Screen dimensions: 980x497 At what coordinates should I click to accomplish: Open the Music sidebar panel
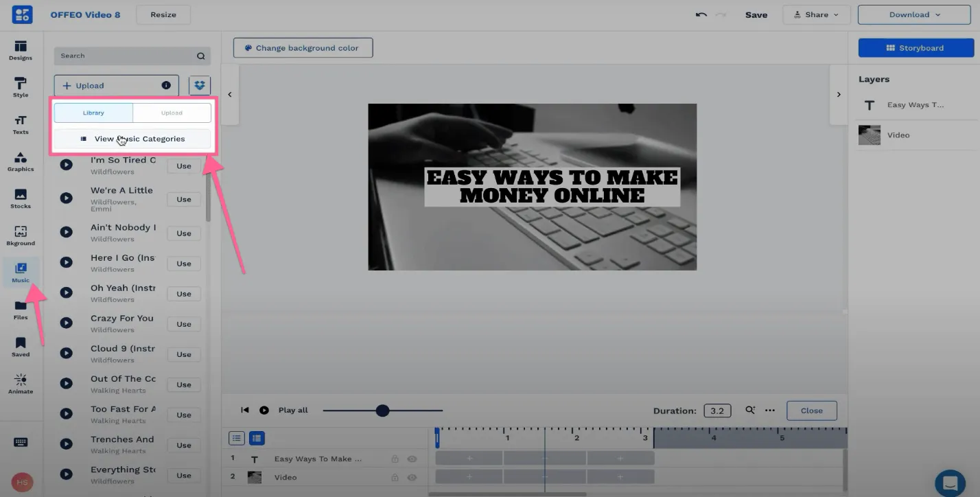pyautogui.click(x=21, y=273)
